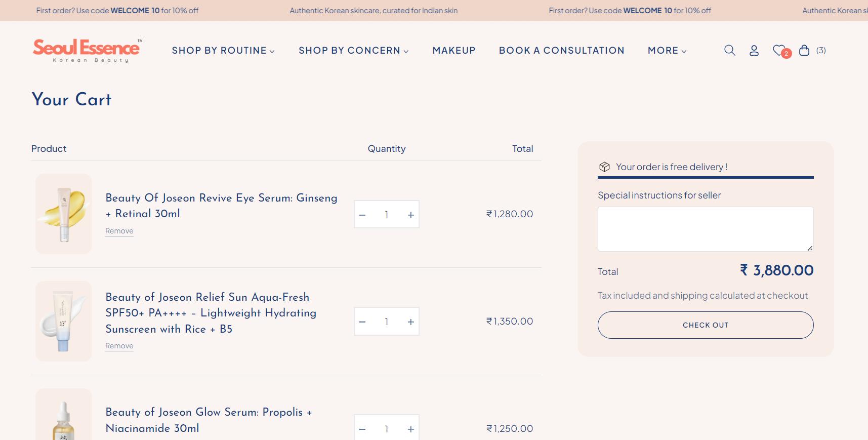Click the ₹1,280.00 line total

tap(510, 214)
